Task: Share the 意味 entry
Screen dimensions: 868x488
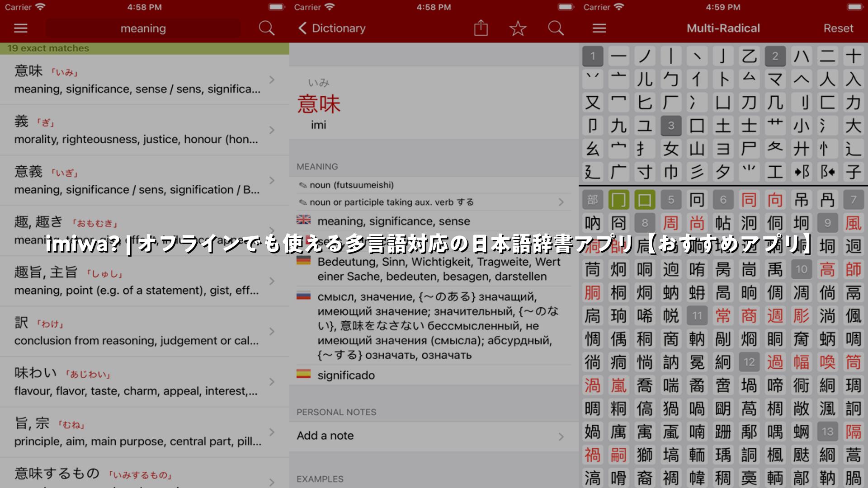Action: coord(481,28)
